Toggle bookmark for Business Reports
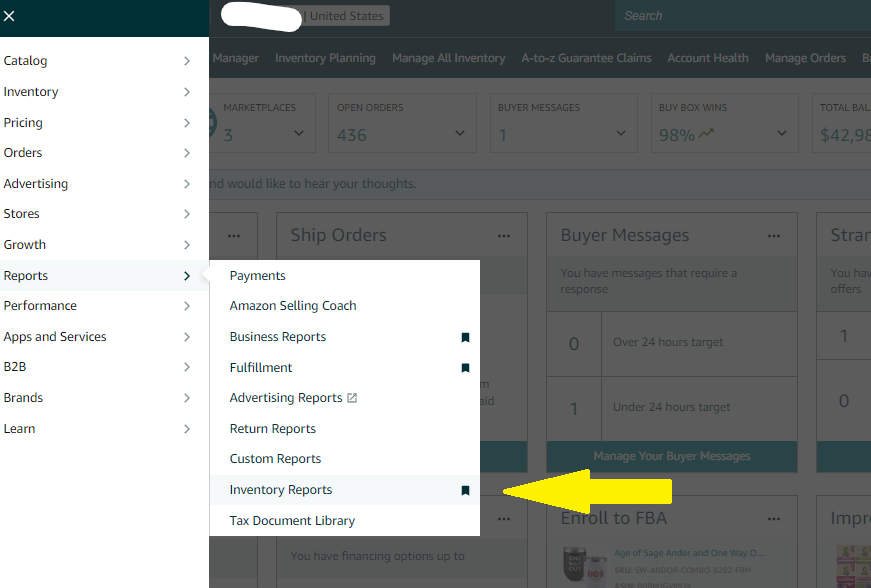 click(465, 337)
